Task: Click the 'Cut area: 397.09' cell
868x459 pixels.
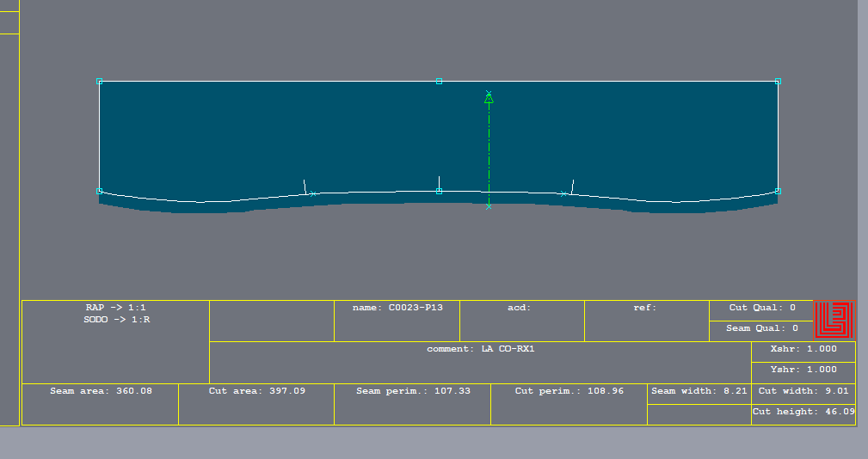Action: coord(256,404)
